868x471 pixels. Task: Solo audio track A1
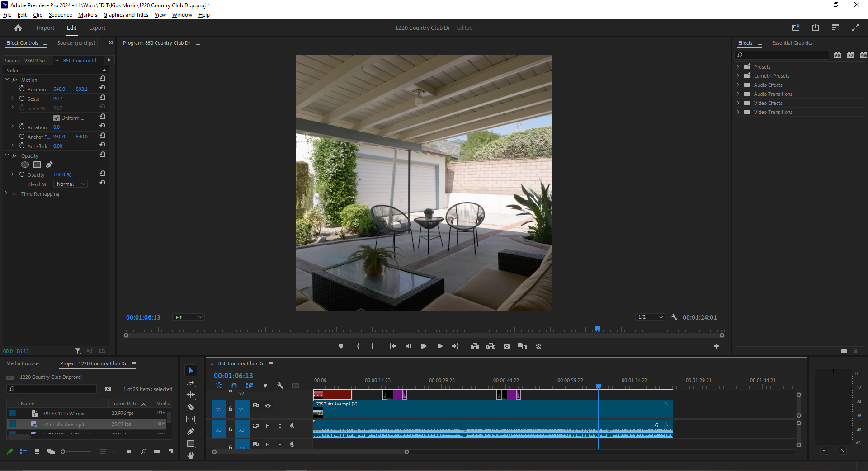pos(280,426)
